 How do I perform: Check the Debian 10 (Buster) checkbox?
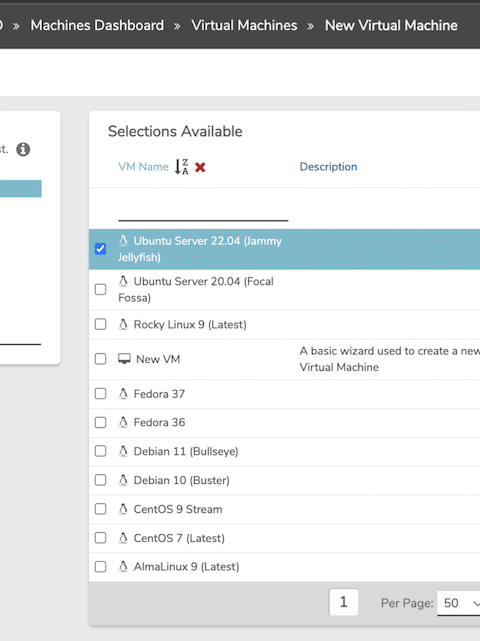click(100, 480)
